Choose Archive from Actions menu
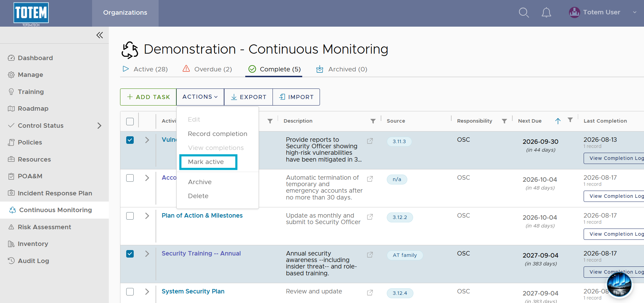The width and height of the screenshot is (644, 303). [x=200, y=182]
